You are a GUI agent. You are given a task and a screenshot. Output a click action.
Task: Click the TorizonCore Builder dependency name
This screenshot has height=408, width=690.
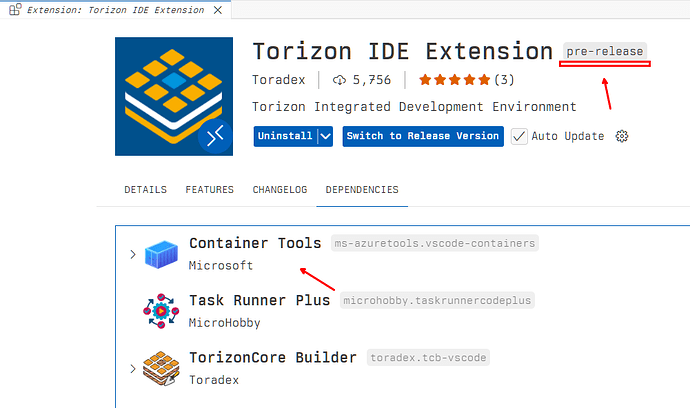tap(273, 357)
